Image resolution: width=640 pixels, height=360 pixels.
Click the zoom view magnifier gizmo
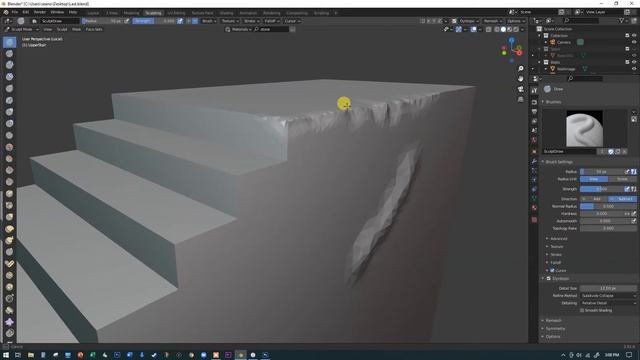(x=520, y=69)
